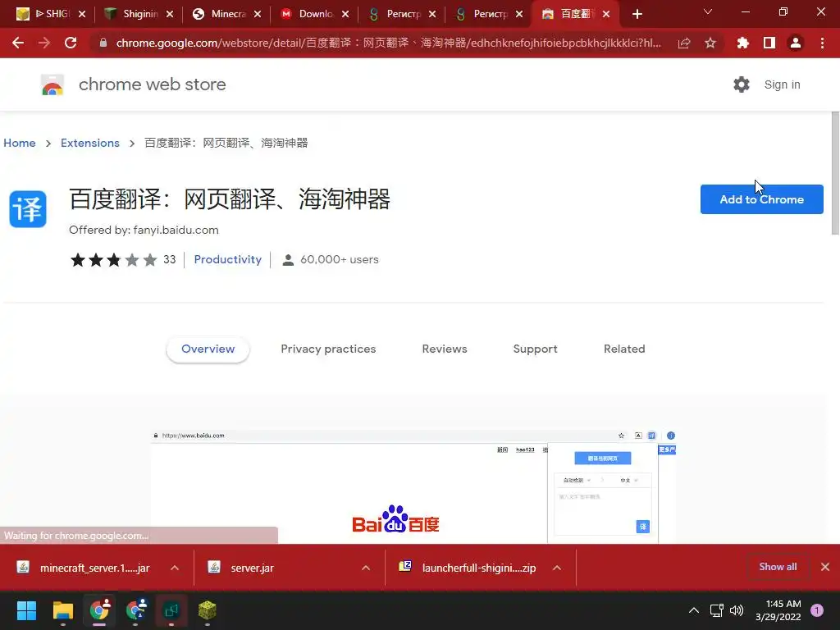Expand options for server.jar download
The height and width of the screenshot is (630, 840).
click(366, 568)
